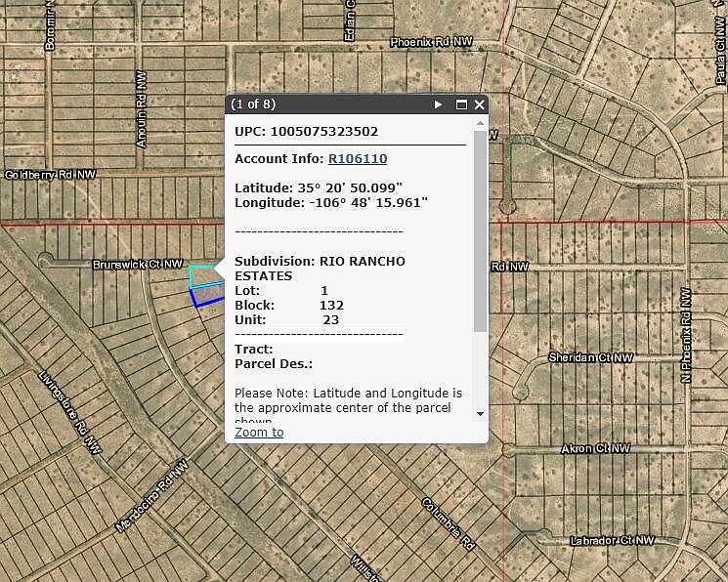The height and width of the screenshot is (582, 728).
Task: Click the Labrador Ct NW street label
Action: pos(610,540)
